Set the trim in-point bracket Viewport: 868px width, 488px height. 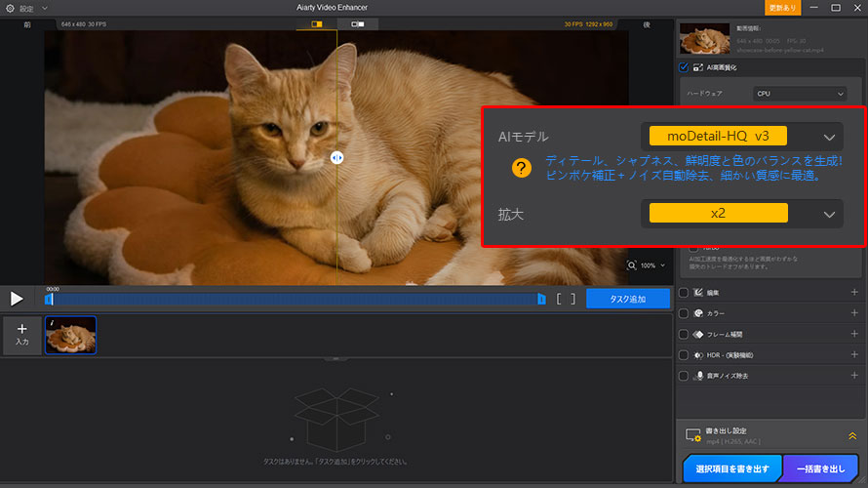click(559, 299)
